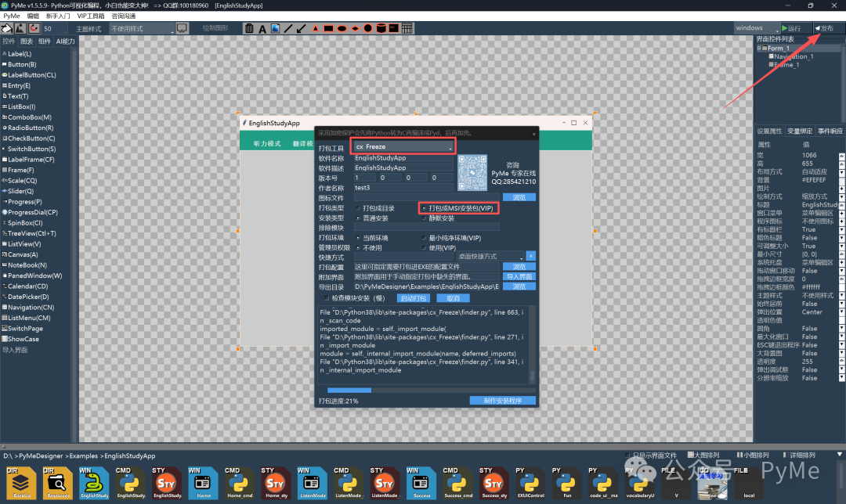Click the picture icon in top-left toolbar

coord(20,28)
